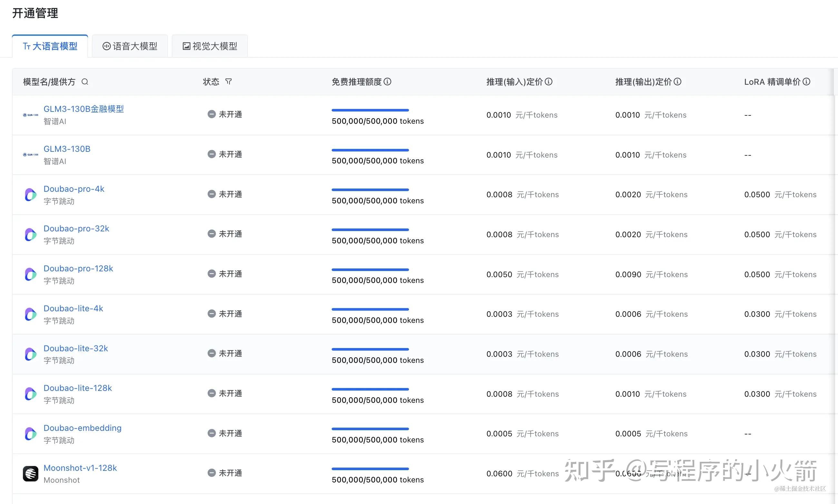Viewport: 838px width, 504px height.
Task: Click 未开通 status icon for Doubao-lite-32k
Action: 212,354
